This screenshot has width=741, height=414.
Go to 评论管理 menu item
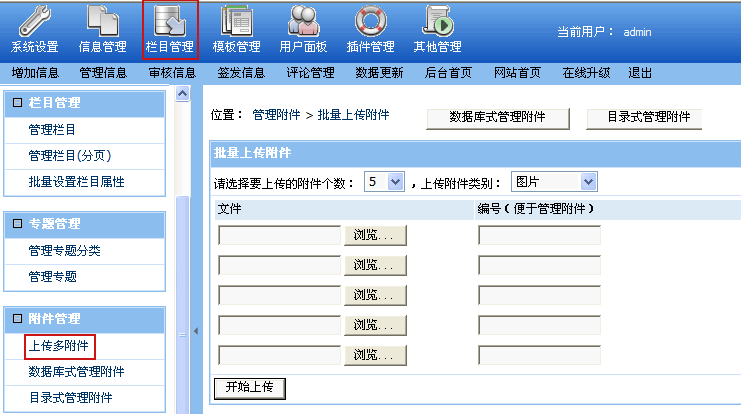pyautogui.click(x=310, y=73)
